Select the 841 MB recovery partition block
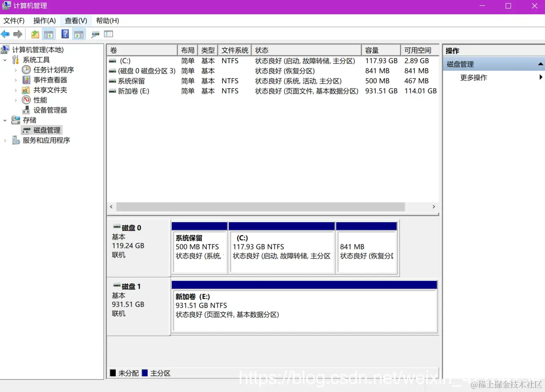Screen dimensions: 545x392 (366, 248)
